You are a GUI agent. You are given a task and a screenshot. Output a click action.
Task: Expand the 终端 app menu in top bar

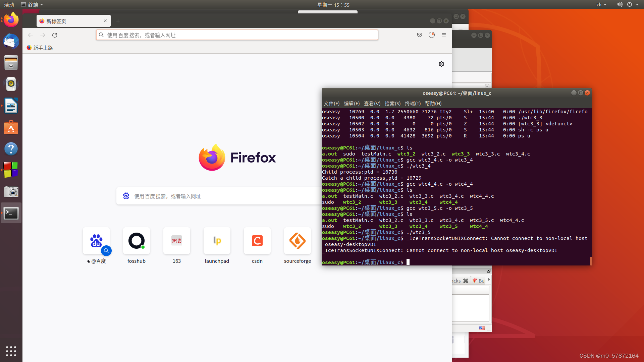coord(33,5)
